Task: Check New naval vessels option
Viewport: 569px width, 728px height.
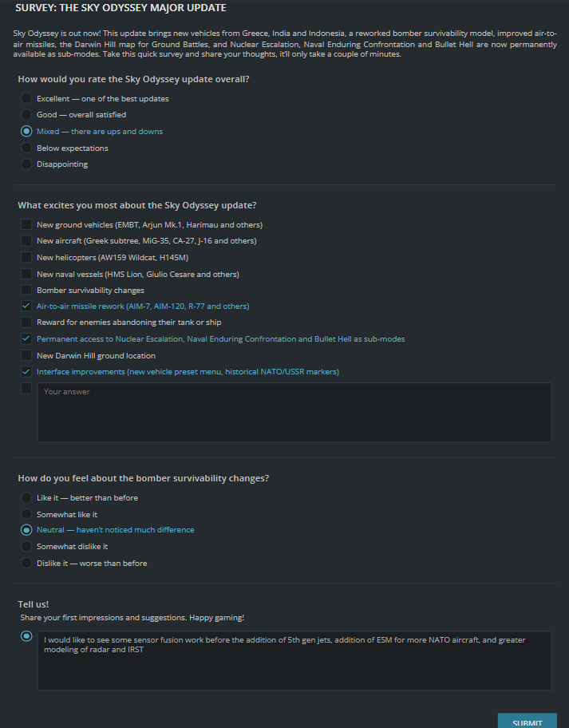Action: pyautogui.click(x=26, y=274)
